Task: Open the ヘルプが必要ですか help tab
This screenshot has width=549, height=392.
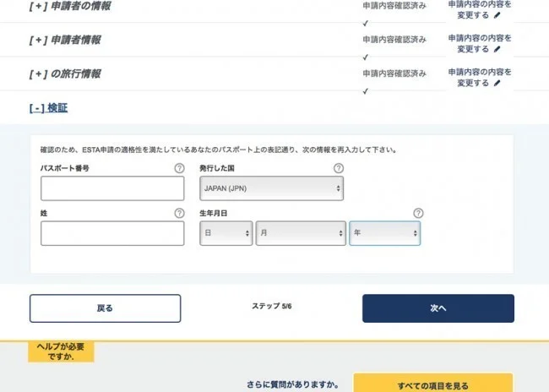Action: coord(61,351)
